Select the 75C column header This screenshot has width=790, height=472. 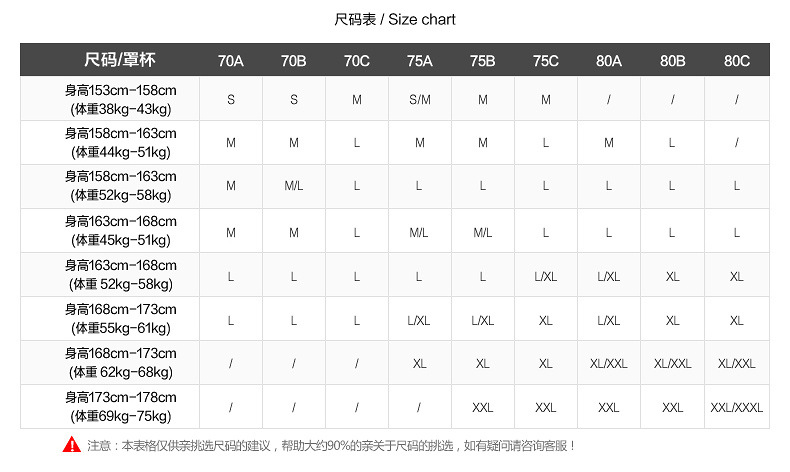546,61
